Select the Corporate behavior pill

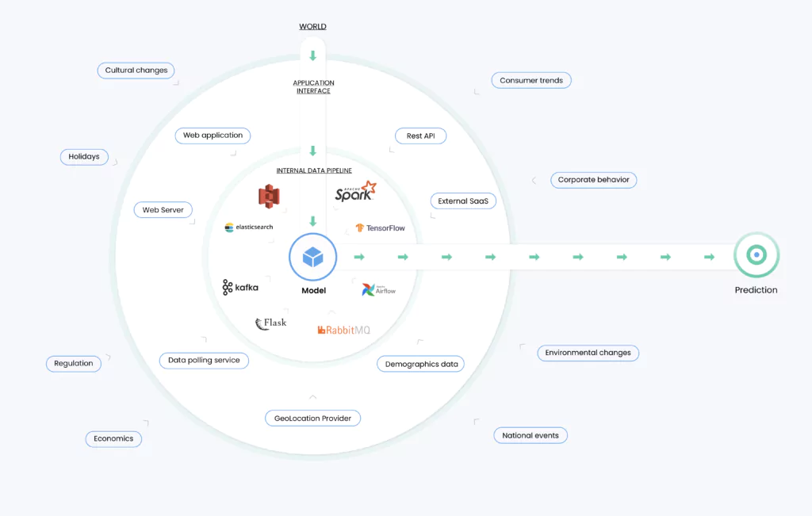(x=593, y=180)
